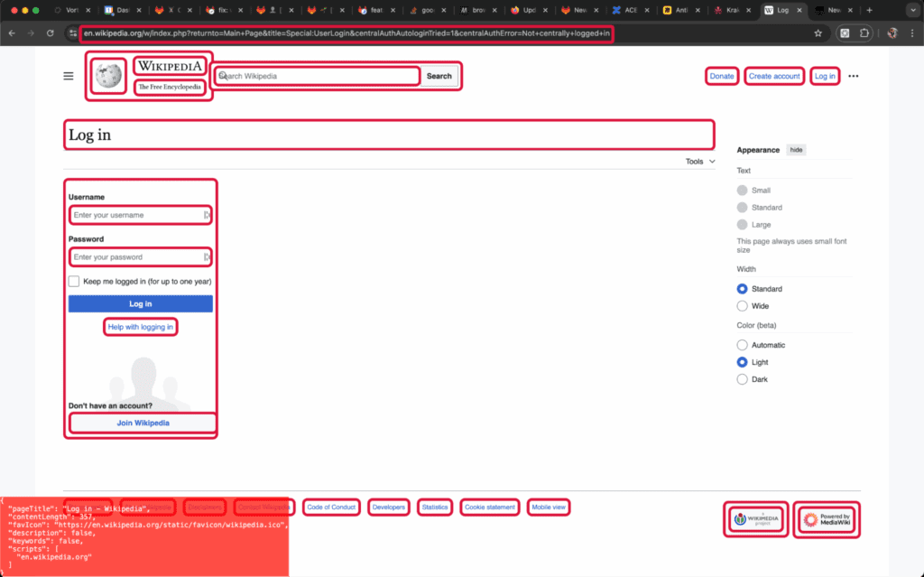Screen dimensions: 924x577
Task: Click the reload page icon
Action: tap(50, 33)
